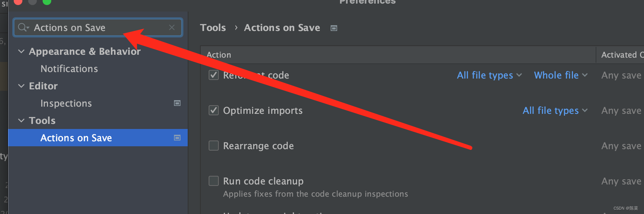644x214 pixels.
Task: Clear the search field using the X icon
Action: [x=172, y=27]
